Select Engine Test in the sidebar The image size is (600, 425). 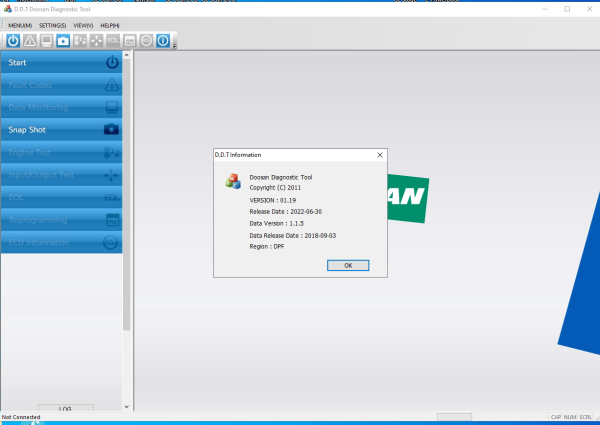click(62, 152)
